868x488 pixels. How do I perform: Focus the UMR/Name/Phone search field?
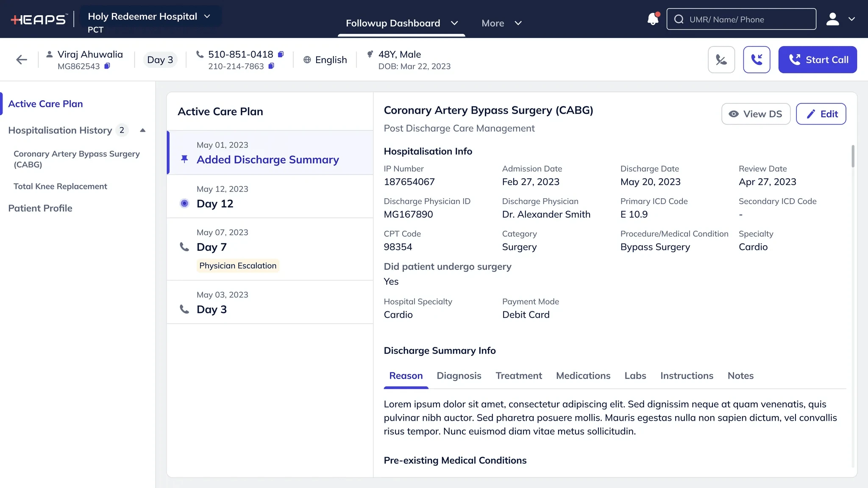click(741, 19)
